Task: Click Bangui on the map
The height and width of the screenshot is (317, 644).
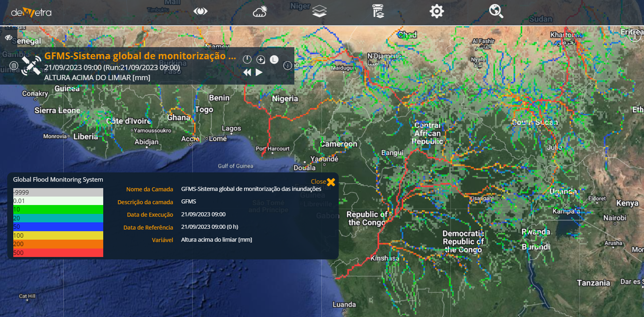Action: [392, 153]
